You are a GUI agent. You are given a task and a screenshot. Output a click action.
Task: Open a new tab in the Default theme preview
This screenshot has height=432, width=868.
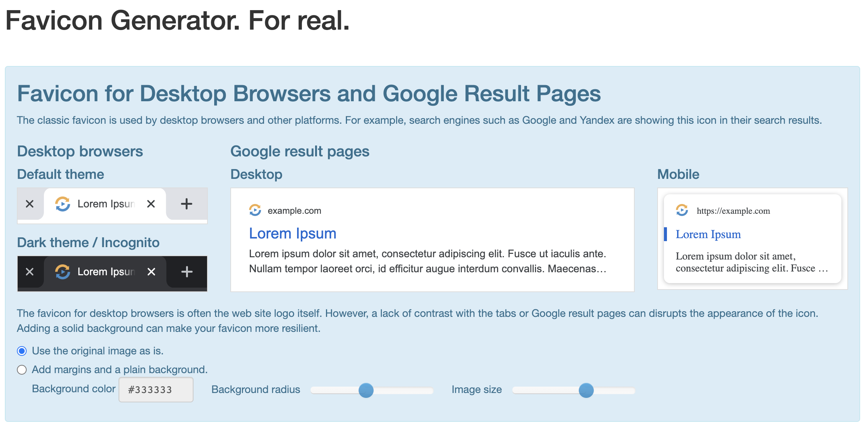pos(186,204)
